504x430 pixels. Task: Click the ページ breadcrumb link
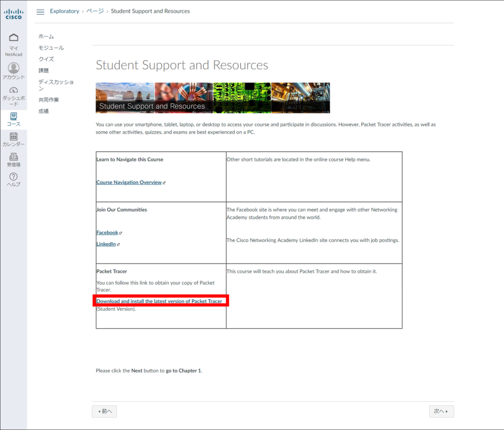tap(95, 11)
